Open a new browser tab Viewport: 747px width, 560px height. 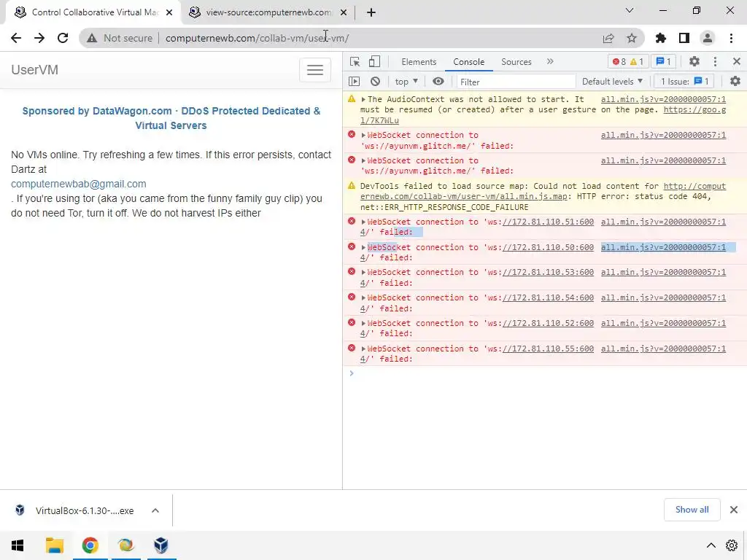371,12
